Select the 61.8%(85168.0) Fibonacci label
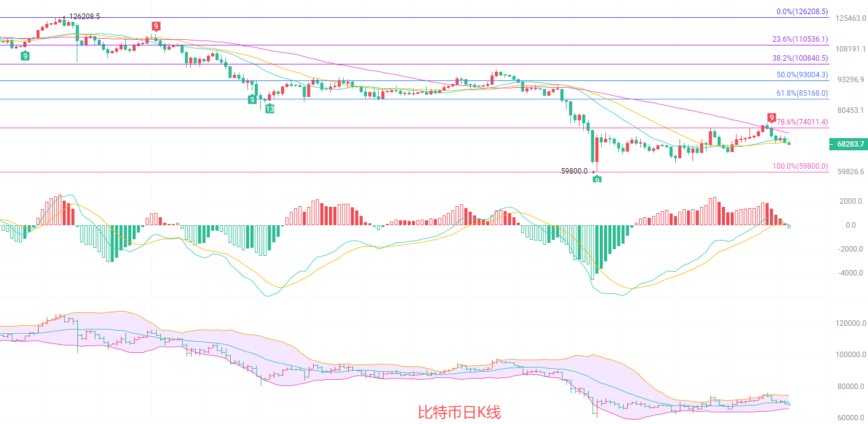Viewport: 868px width, 424px height. click(x=802, y=93)
